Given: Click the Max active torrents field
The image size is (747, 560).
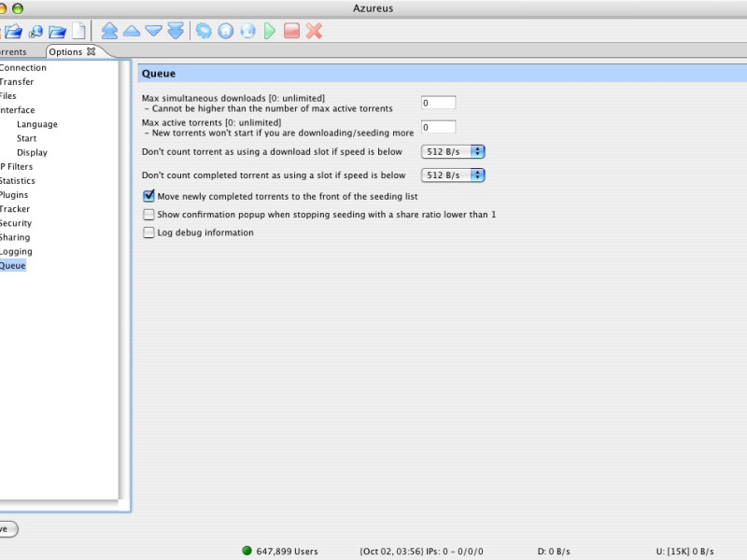Looking at the screenshot, I should pos(438,127).
